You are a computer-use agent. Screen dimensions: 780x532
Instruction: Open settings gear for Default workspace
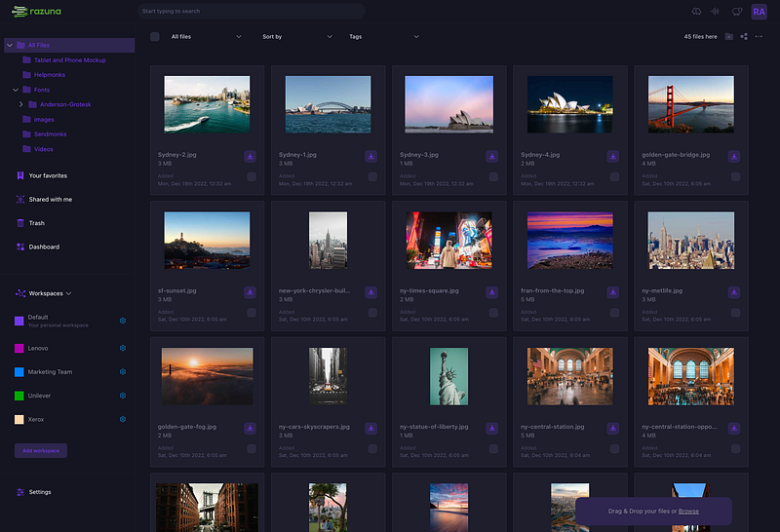point(123,321)
